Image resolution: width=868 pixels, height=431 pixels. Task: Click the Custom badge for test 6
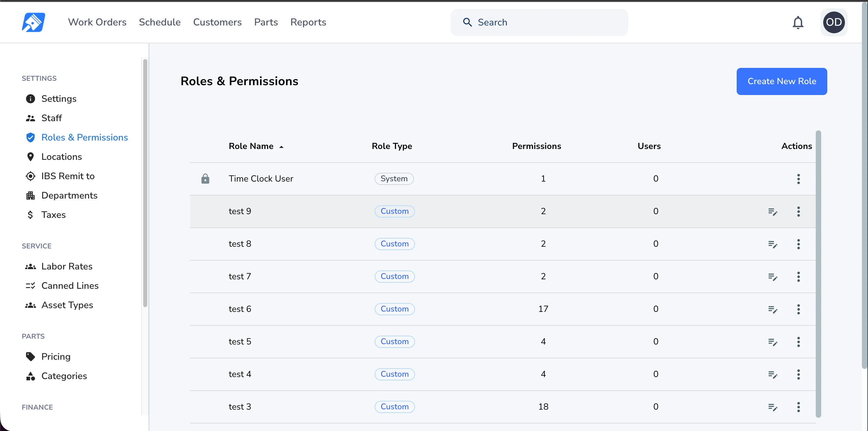pyautogui.click(x=395, y=309)
